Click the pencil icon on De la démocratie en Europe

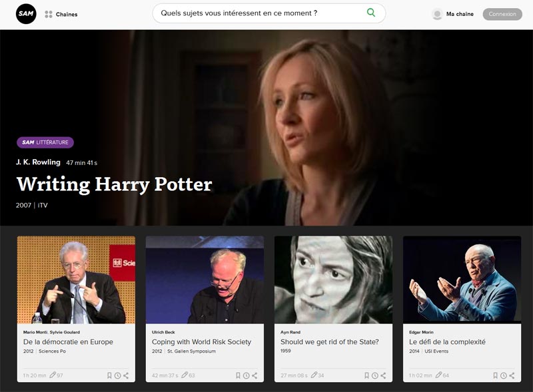[x=53, y=375]
